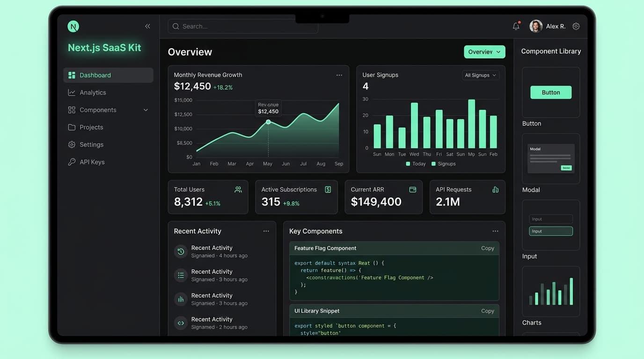Click the Active Subscriptions dollar icon
This screenshot has height=359, width=644.
[x=328, y=189]
